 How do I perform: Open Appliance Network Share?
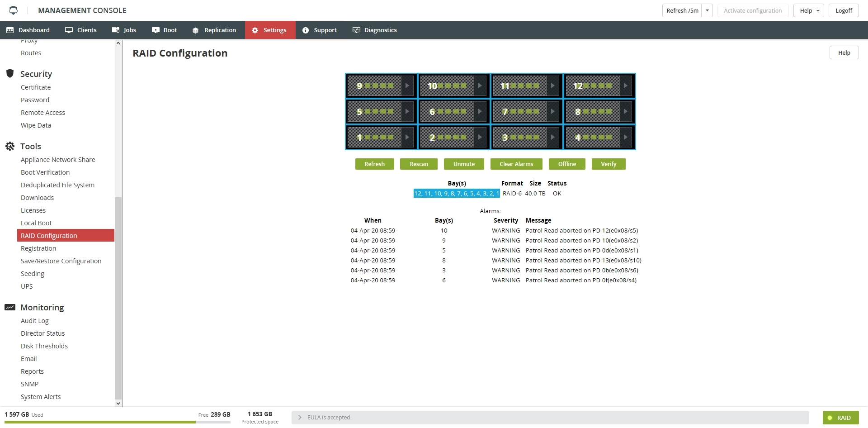point(58,159)
